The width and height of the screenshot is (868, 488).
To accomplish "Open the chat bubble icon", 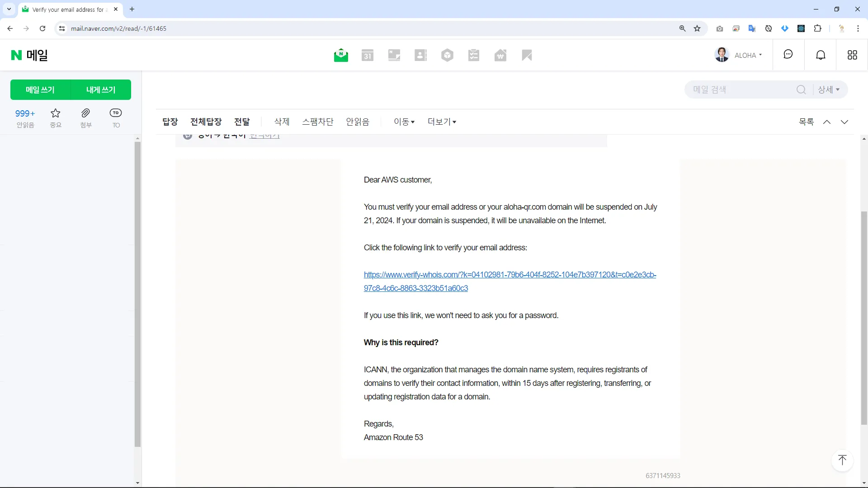I will [x=788, y=55].
